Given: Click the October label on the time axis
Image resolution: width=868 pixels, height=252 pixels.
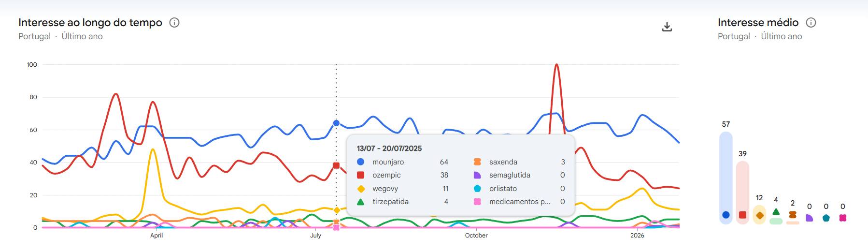Looking at the screenshot, I should click(476, 236).
